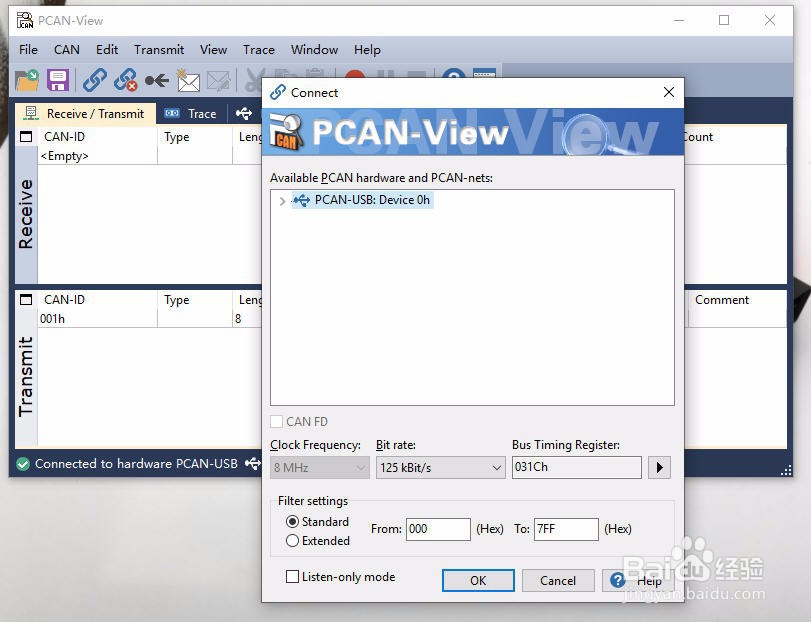
Task: Click Type column header in Receive panel
Action: click(176, 137)
